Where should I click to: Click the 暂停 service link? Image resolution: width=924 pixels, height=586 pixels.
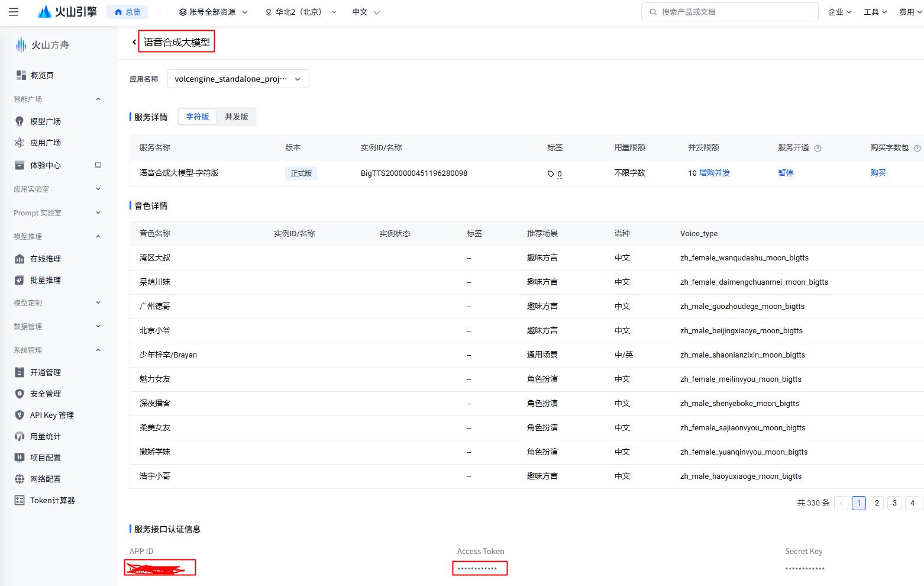pyautogui.click(x=786, y=173)
